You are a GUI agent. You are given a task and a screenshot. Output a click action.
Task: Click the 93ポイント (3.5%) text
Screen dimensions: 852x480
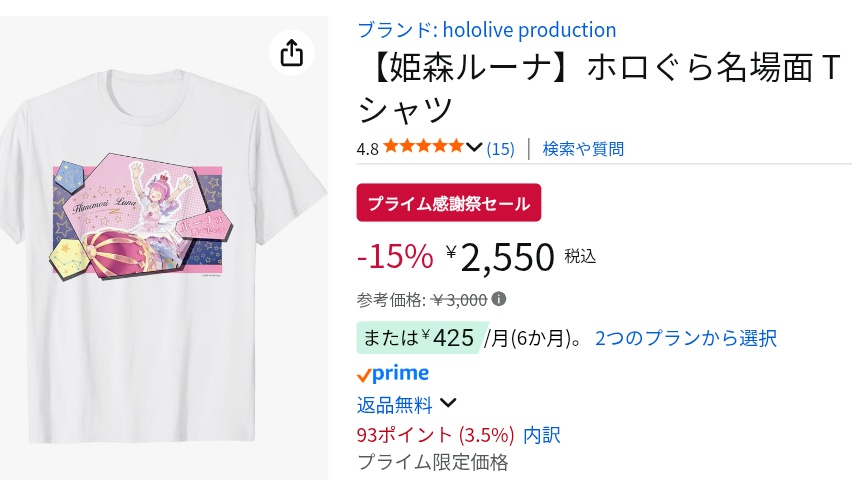click(435, 434)
